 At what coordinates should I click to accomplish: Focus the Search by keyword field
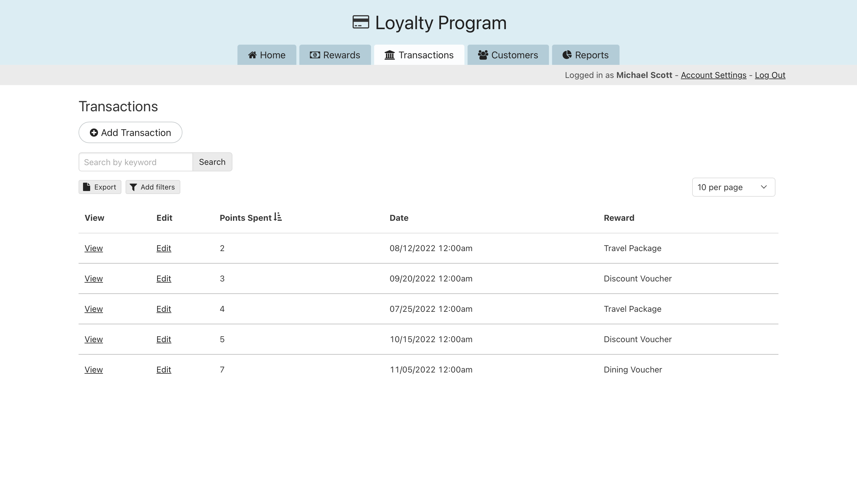coord(135,162)
